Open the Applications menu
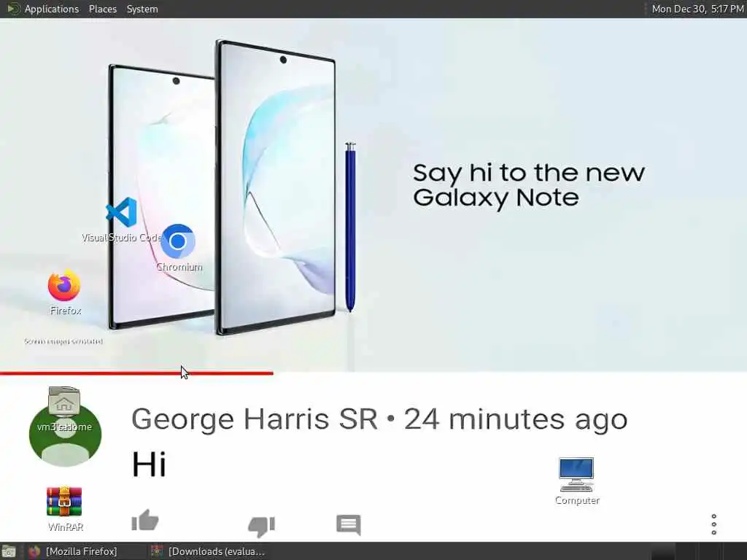The image size is (747, 560). pyautogui.click(x=52, y=9)
